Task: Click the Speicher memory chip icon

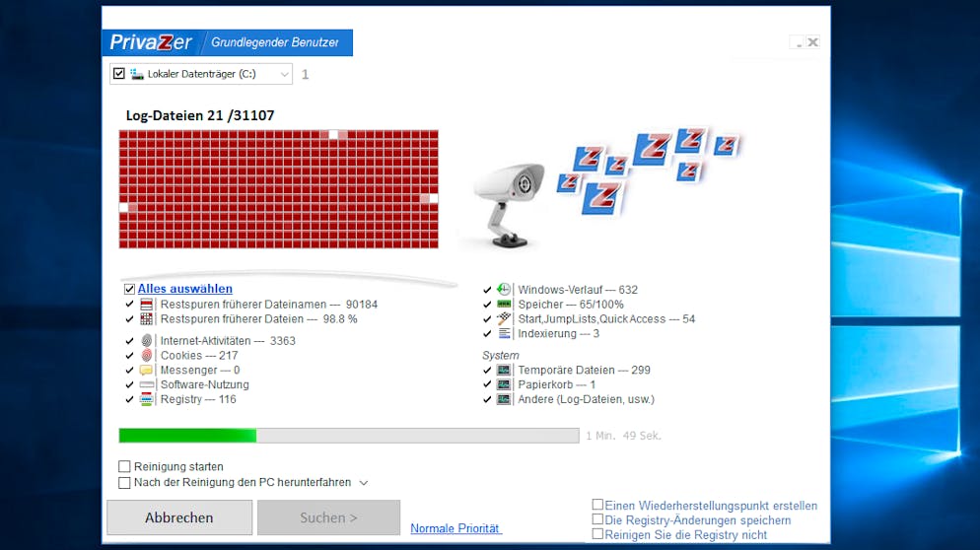Action: pos(504,305)
